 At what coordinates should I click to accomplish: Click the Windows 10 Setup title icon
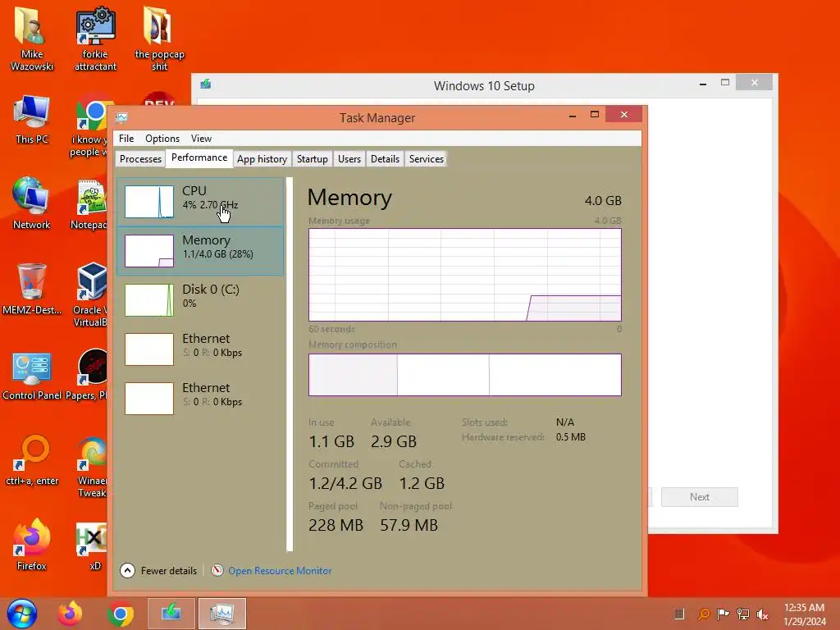pyautogui.click(x=206, y=84)
